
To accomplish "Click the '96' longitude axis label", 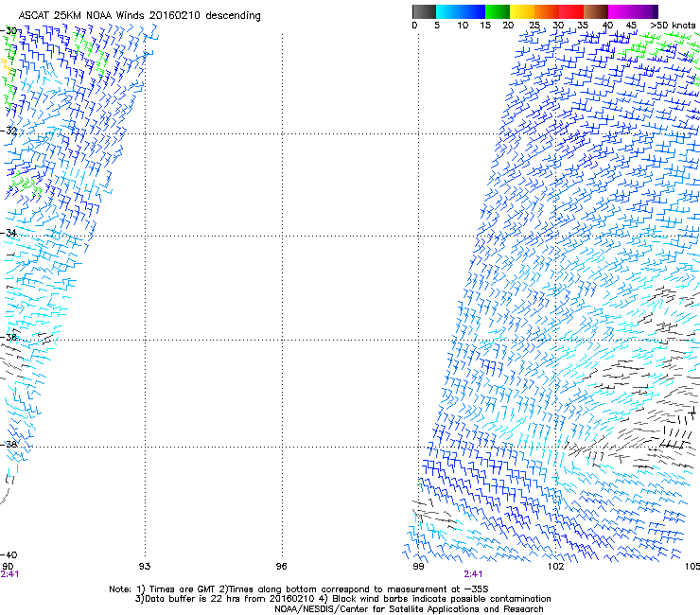I will pos(281,567).
